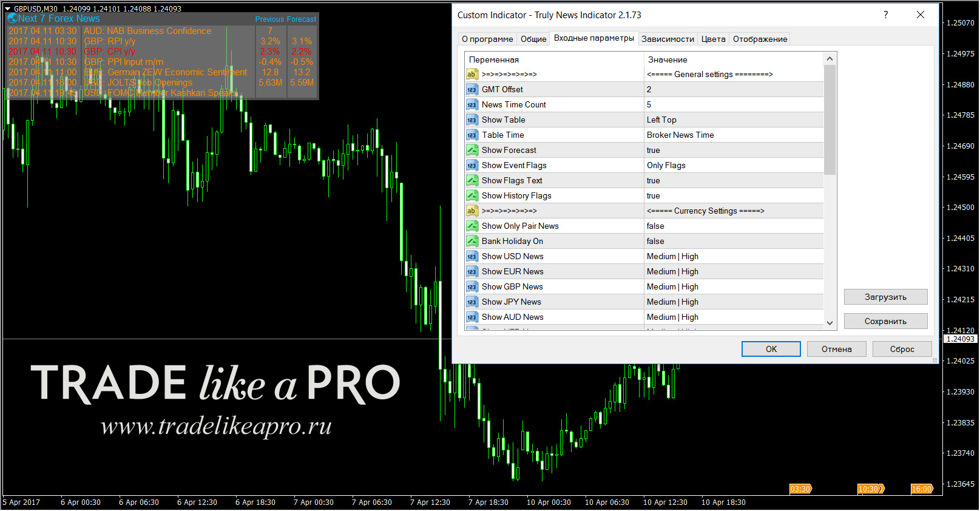The height and width of the screenshot is (511, 980).
Task: Toggle the Show Flags Text true value
Action: [733, 180]
